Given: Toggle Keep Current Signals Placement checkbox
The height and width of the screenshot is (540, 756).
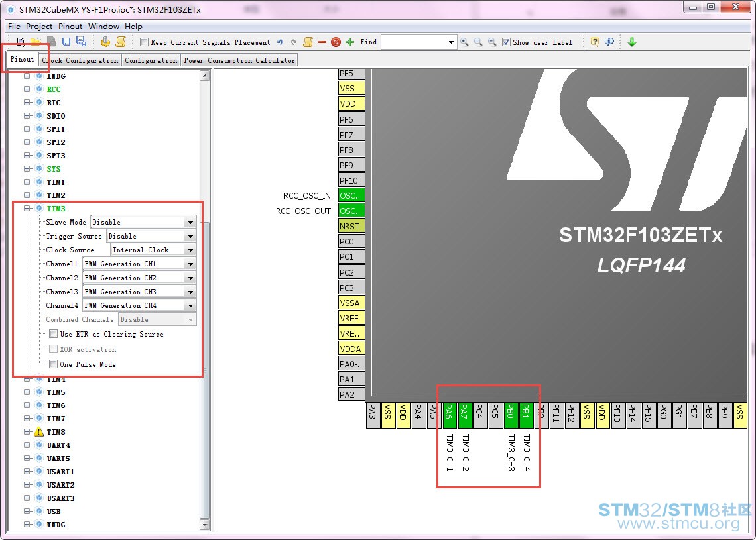Looking at the screenshot, I should 144,42.
